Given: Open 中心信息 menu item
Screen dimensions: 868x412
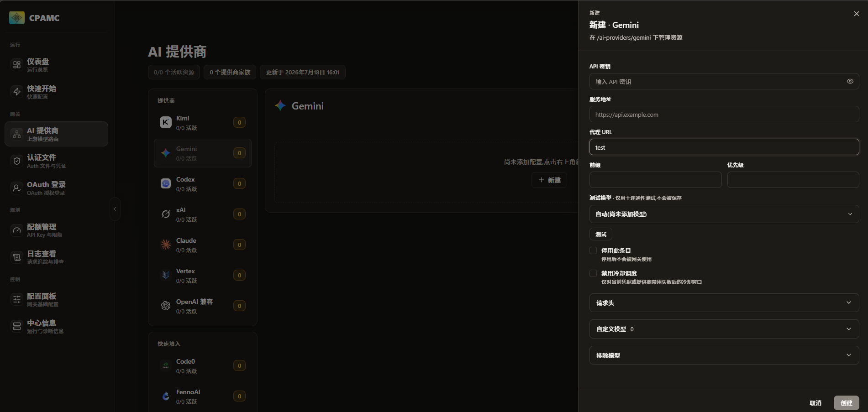Looking at the screenshot, I should coord(56,326).
